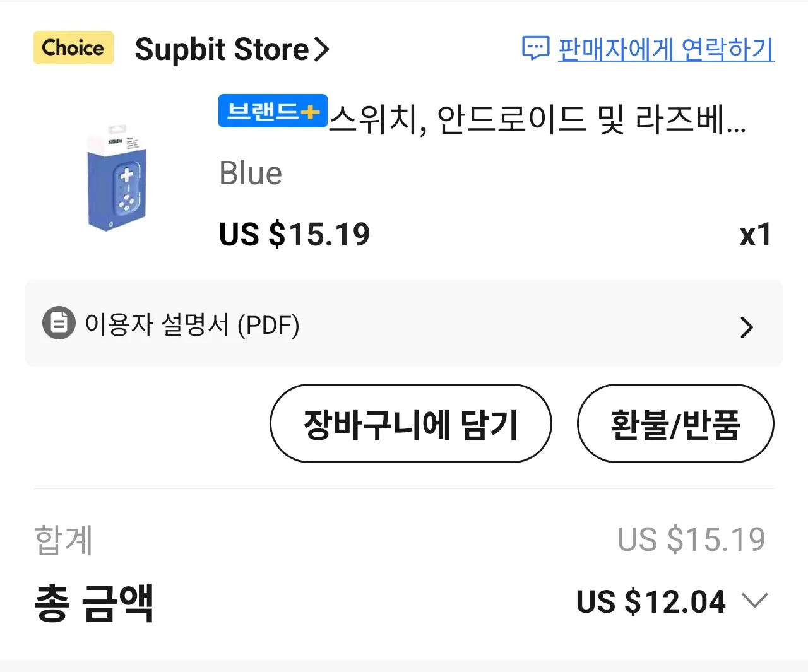This screenshot has height=672, width=808.
Task: Click the bold US $15.19 item price
Action: [x=294, y=235]
